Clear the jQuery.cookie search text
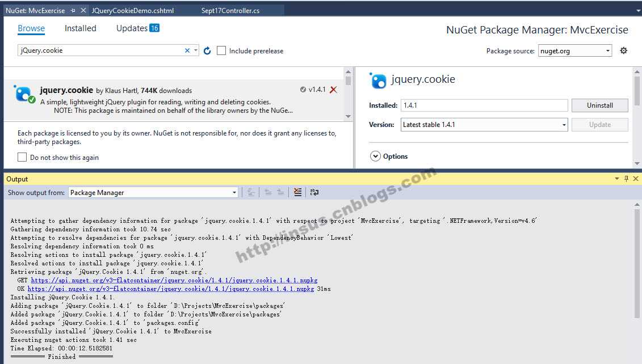This screenshot has height=364, width=642. 187,50
